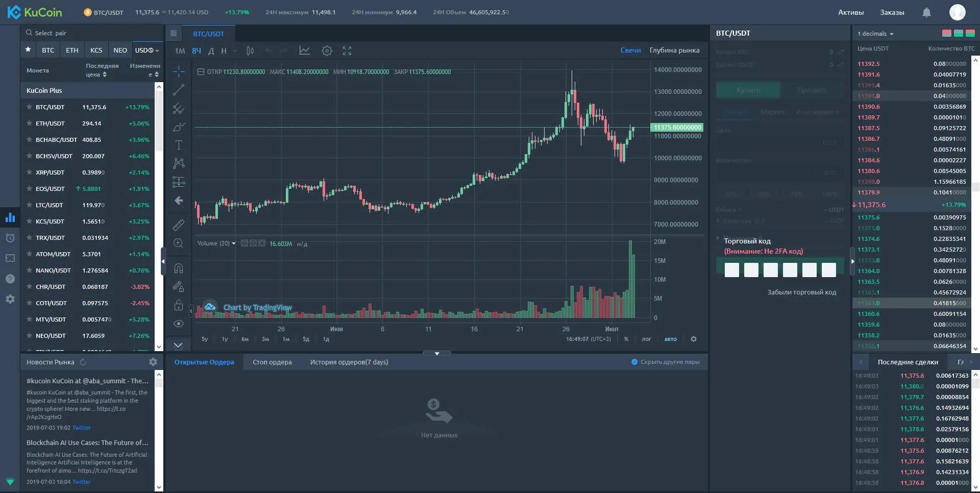This screenshot has height=493, width=980.
Task: Expand the timeframe dropdown arrow
Action: [235, 51]
